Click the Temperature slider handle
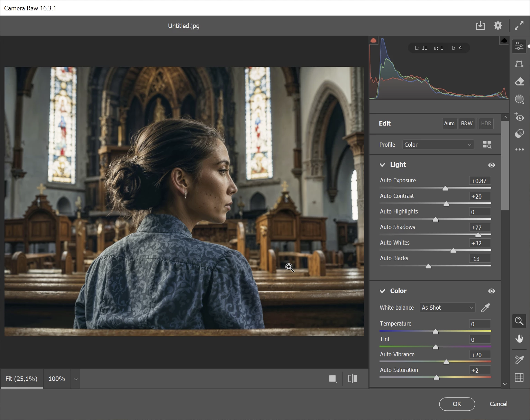The image size is (530, 420). click(x=436, y=331)
